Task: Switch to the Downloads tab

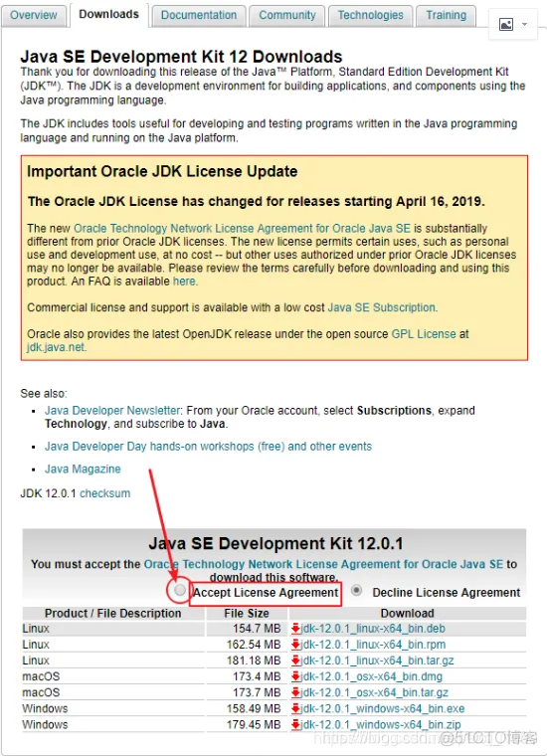Action: click(109, 15)
